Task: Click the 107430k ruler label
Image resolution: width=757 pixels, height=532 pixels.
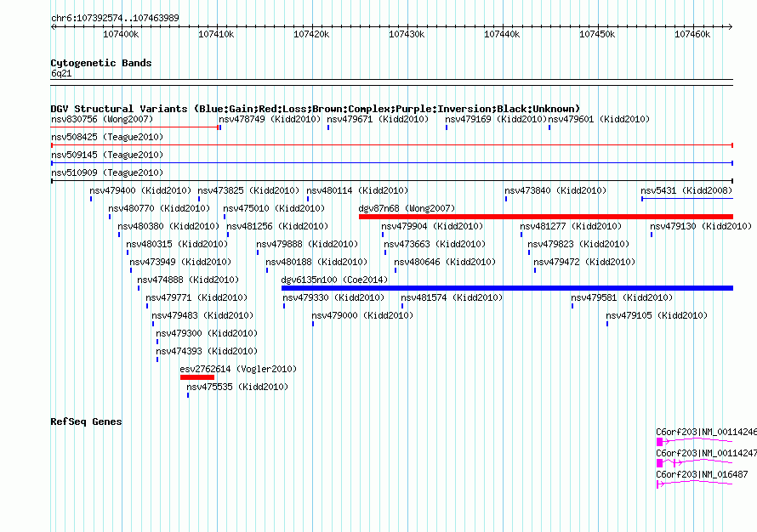Action: pyautogui.click(x=407, y=34)
